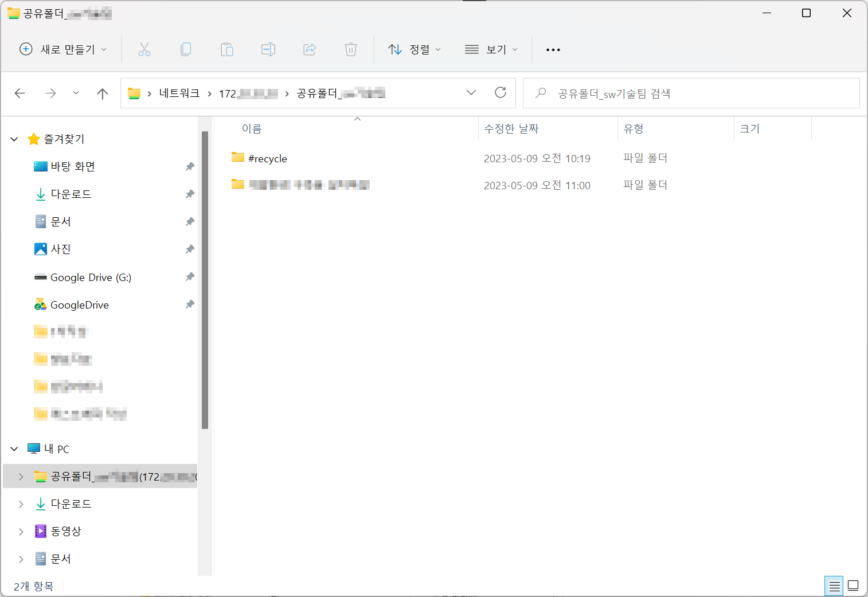Close the file explorer window
The width and height of the screenshot is (868, 597).
(x=847, y=13)
